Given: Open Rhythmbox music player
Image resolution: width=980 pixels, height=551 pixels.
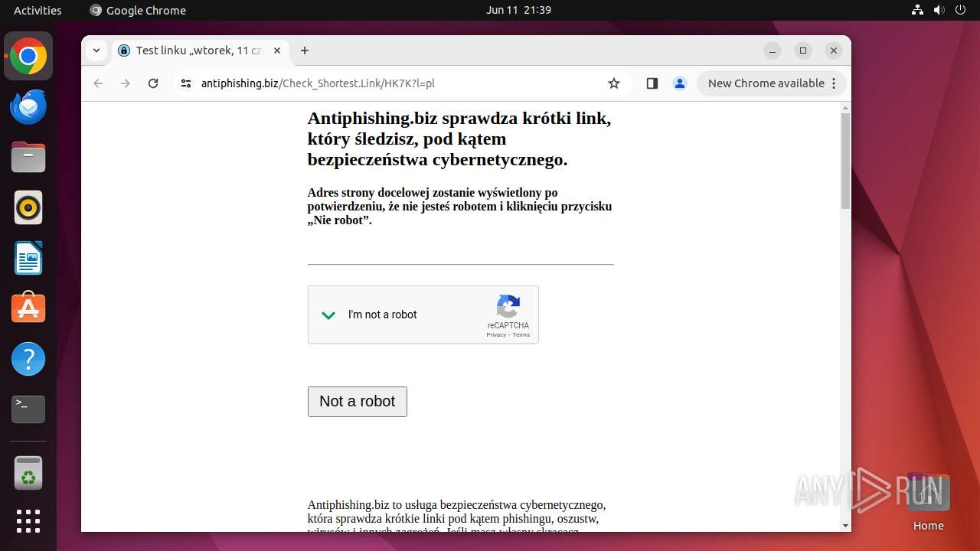Looking at the screenshot, I should click(x=28, y=208).
